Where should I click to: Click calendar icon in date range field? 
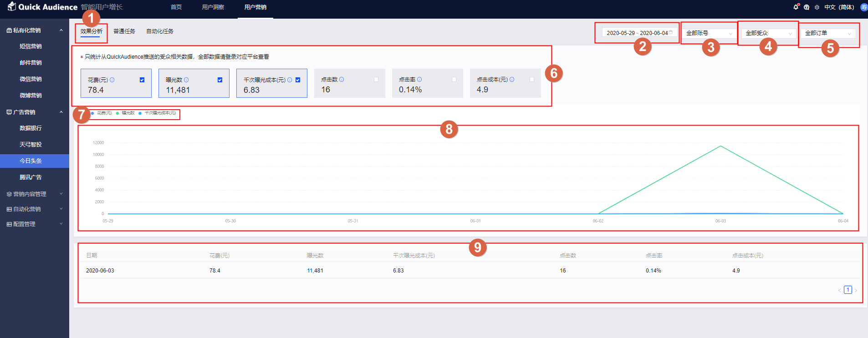(x=671, y=32)
